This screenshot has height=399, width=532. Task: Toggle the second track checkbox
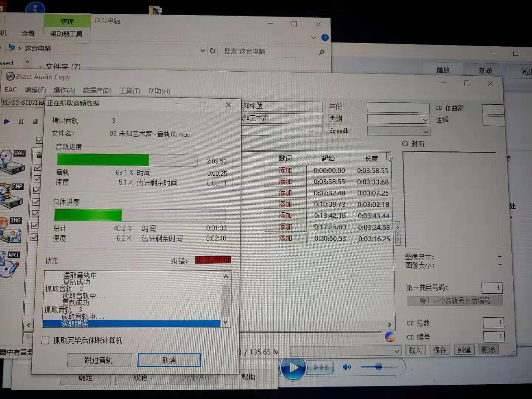[37, 179]
